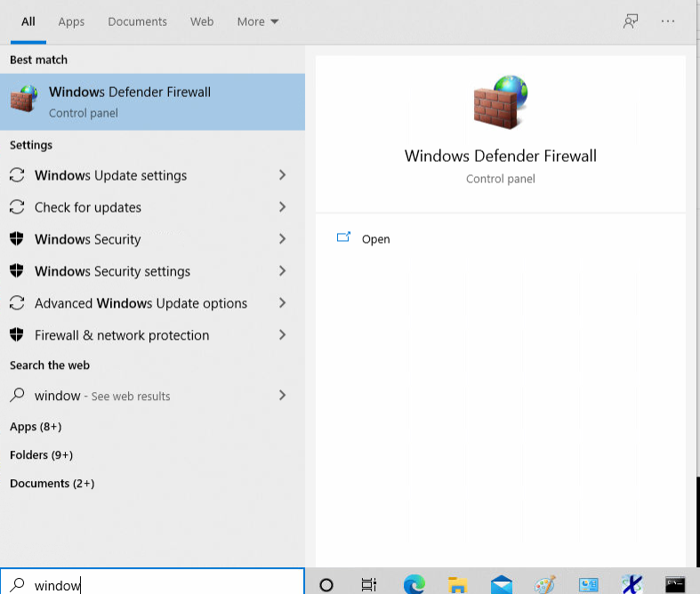Click shield icon beside Firewall & network protection
Screen dimensions: 700x594
17,334
